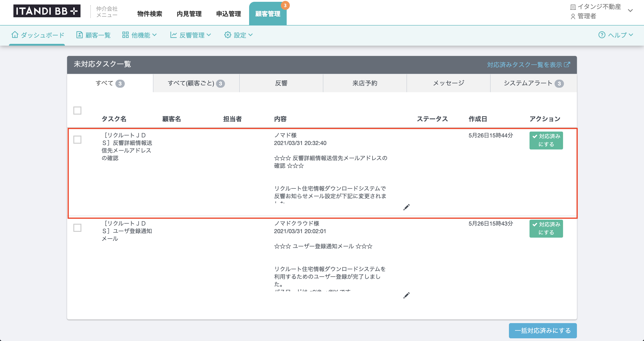Click the タスク名 column header
The height and width of the screenshot is (341, 644).
coord(114,119)
